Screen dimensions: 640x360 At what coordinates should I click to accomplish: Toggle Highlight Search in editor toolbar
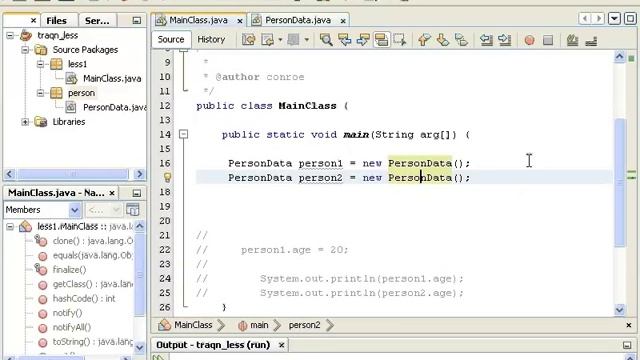point(382,40)
